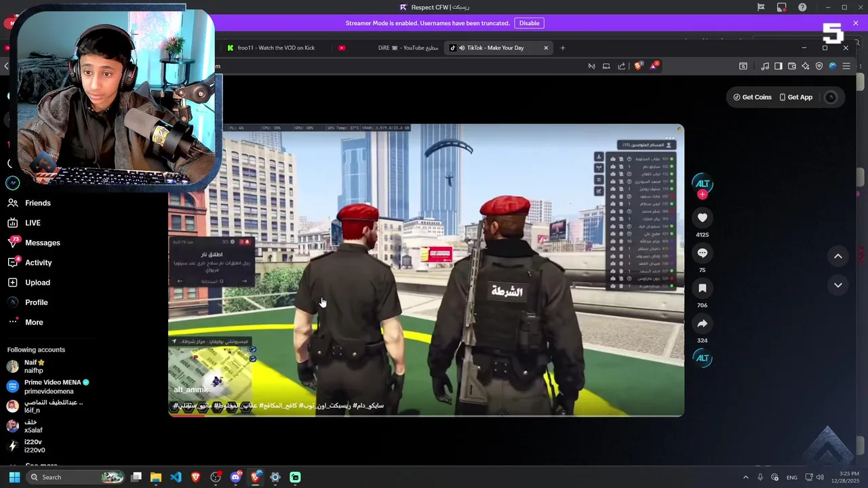Open the Brave Wallet icon
Viewport: 868px width, 488px height.
[792, 66]
